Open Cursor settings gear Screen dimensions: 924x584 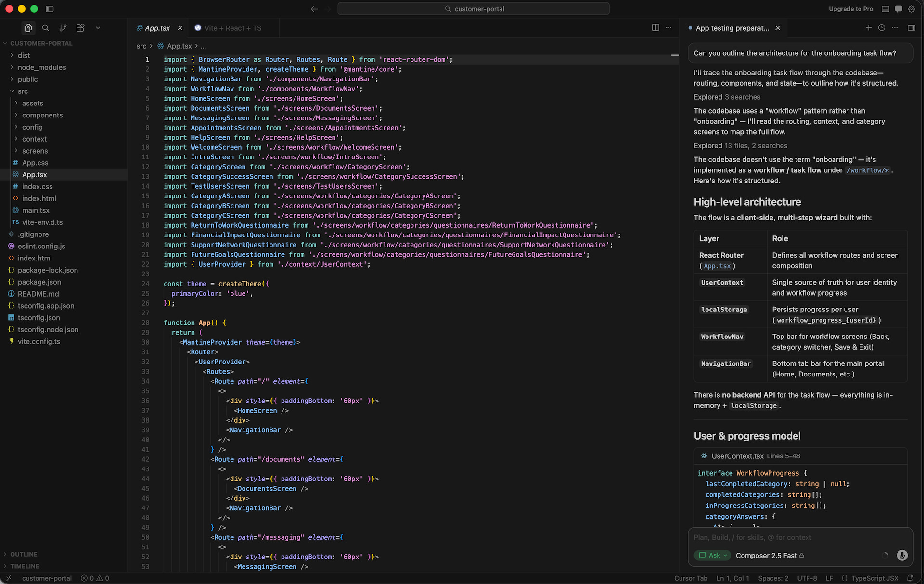coord(911,9)
